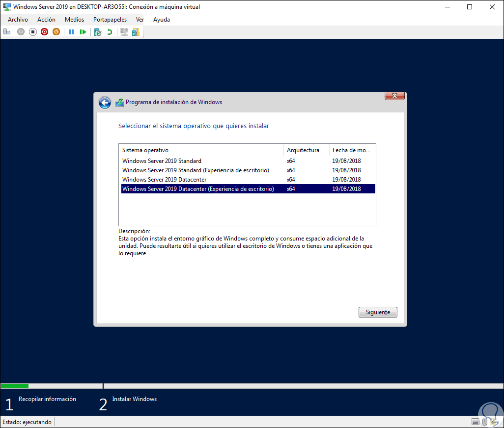The image size is (504, 428).
Task: Click the keyboard icon in the status bar
Action: point(476,422)
